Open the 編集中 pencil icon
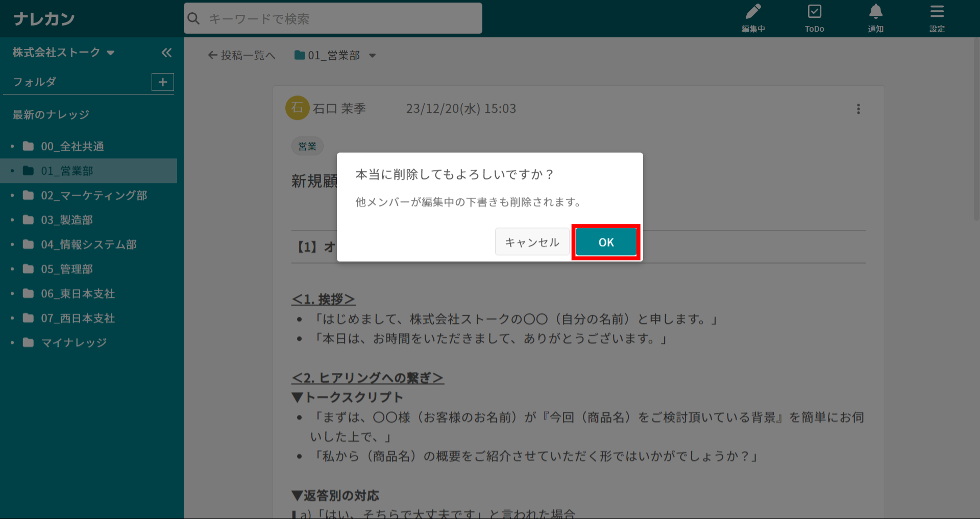The width and height of the screenshot is (980, 519). [x=753, y=18]
